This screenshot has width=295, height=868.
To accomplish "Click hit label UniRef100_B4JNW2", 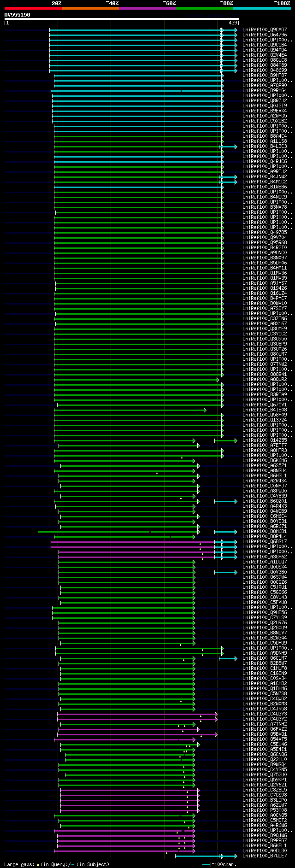I will 265,177.
